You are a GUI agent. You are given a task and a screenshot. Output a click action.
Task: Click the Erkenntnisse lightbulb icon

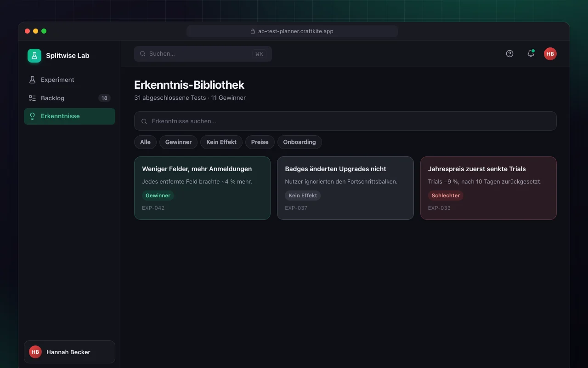[x=32, y=116]
